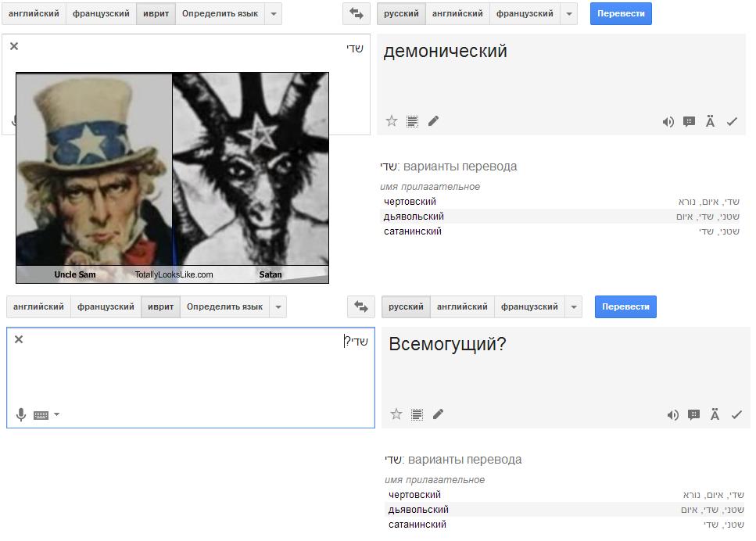The height and width of the screenshot is (541, 756).
Task: Click 'сатанинский' in the upper variants list
Action: 413,231
